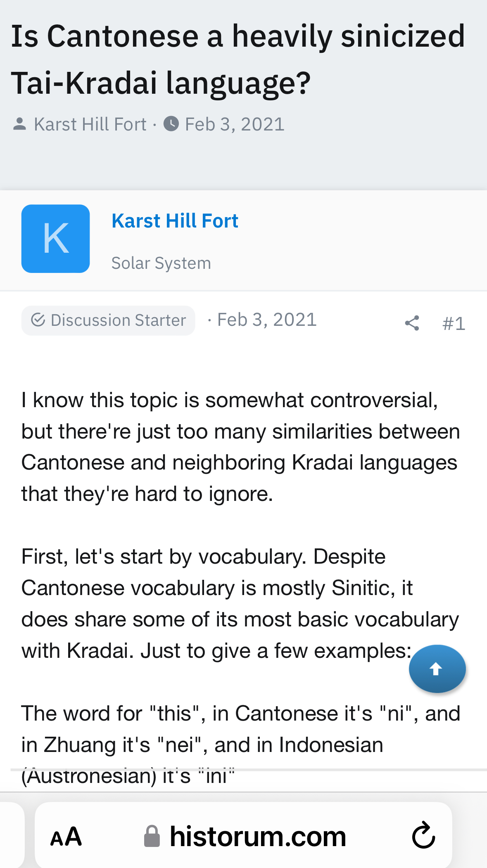Viewport: 487px width, 868px height.
Task: Tap the Solar System location text
Action: pos(161,263)
